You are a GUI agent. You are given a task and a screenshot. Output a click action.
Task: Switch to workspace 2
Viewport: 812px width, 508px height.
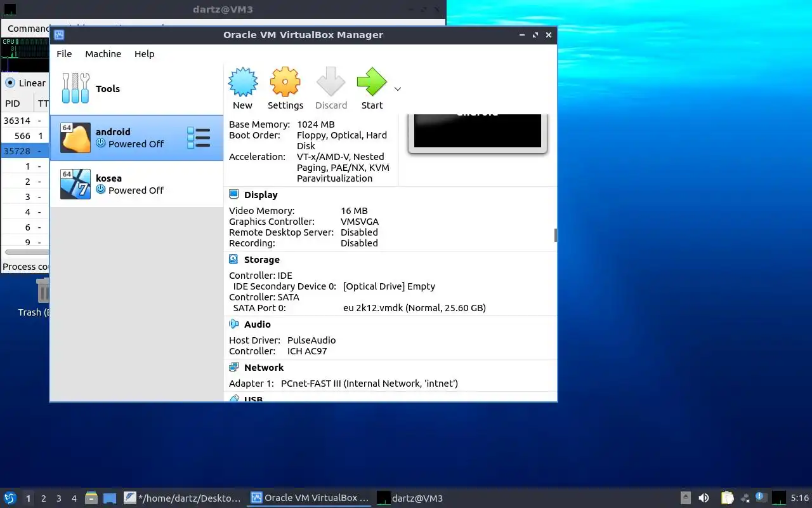tap(44, 498)
